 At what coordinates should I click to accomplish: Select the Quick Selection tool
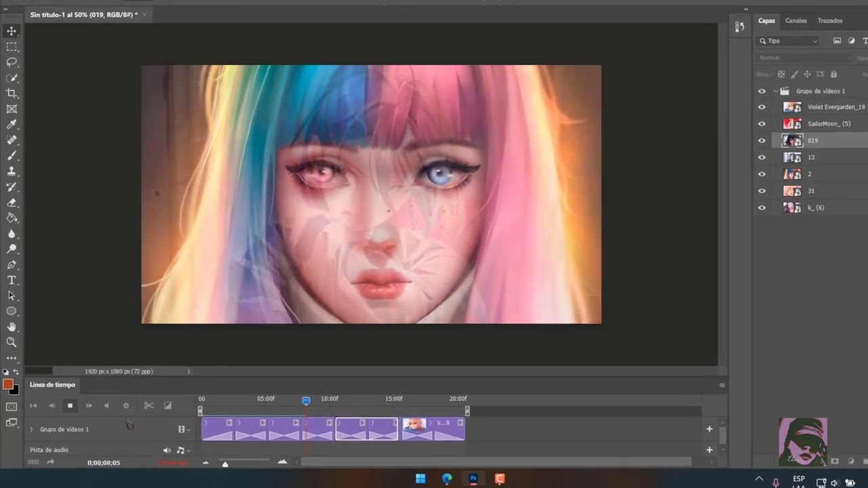pos(12,78)
